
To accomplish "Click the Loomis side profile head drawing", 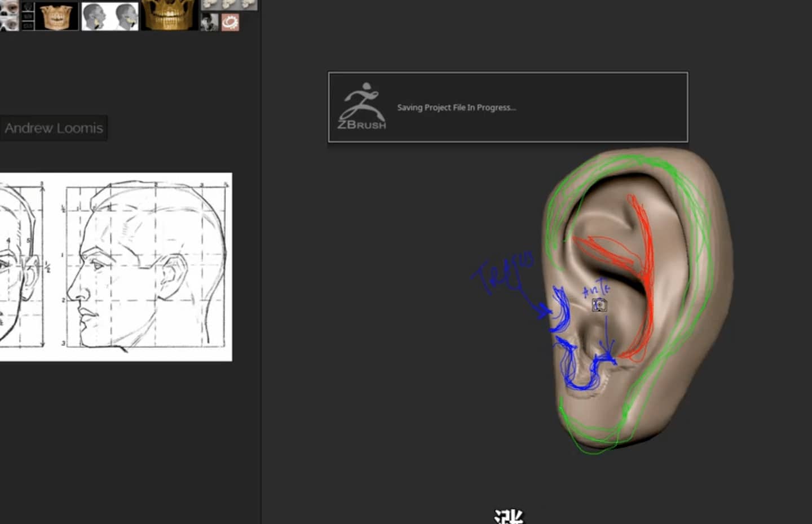I will 147,265.
